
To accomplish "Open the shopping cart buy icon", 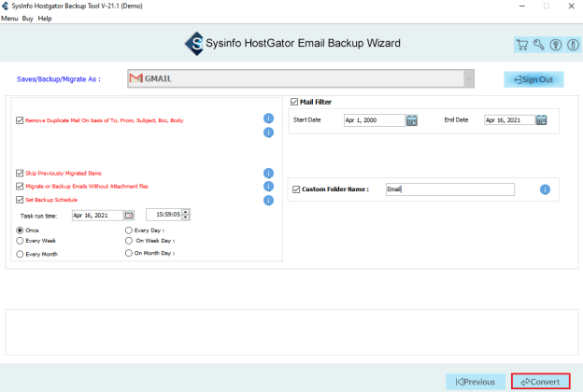I will click(522, 45).
